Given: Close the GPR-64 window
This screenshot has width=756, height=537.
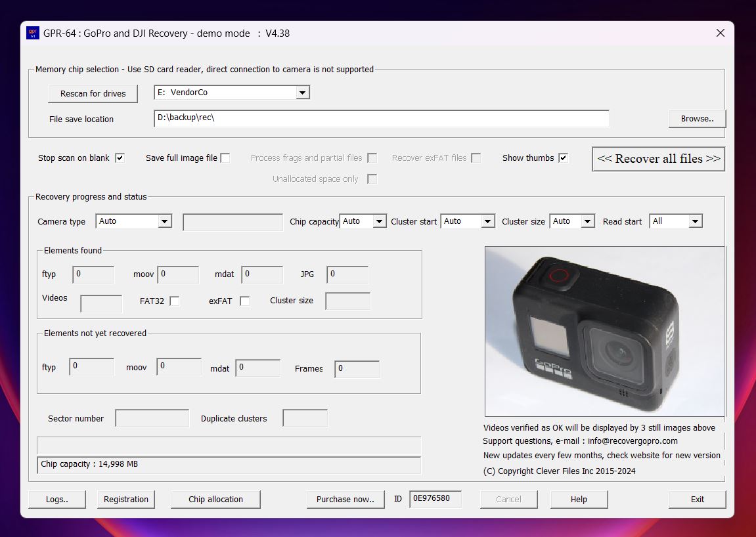Looking at the screenshot, I should click(x=721, y=33).
